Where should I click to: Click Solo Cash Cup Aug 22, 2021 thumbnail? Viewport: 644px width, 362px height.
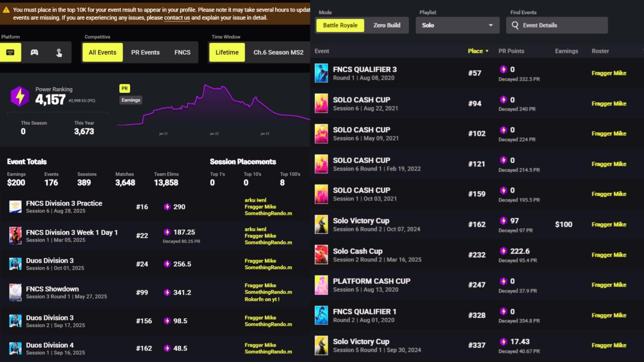tap(321, 103)
